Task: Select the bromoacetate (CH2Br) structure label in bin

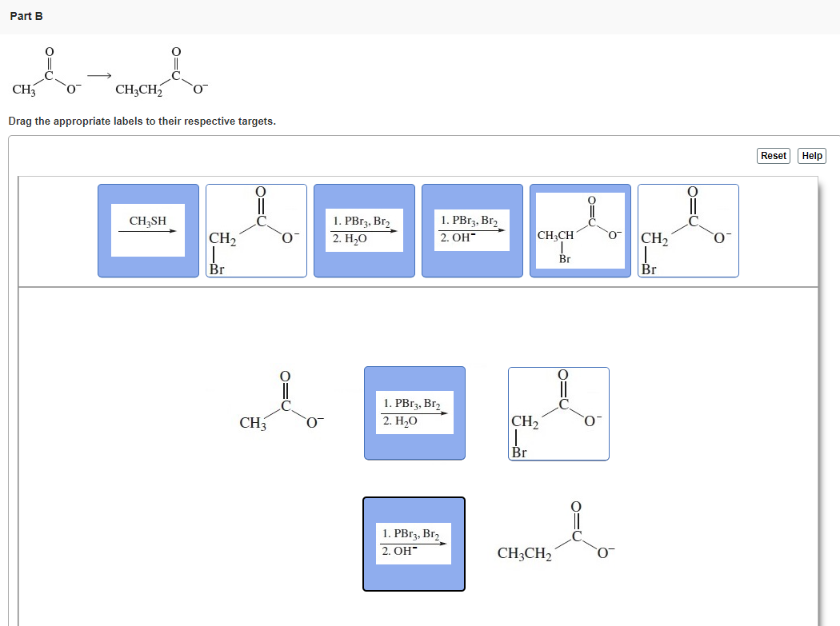Action: 256,230
